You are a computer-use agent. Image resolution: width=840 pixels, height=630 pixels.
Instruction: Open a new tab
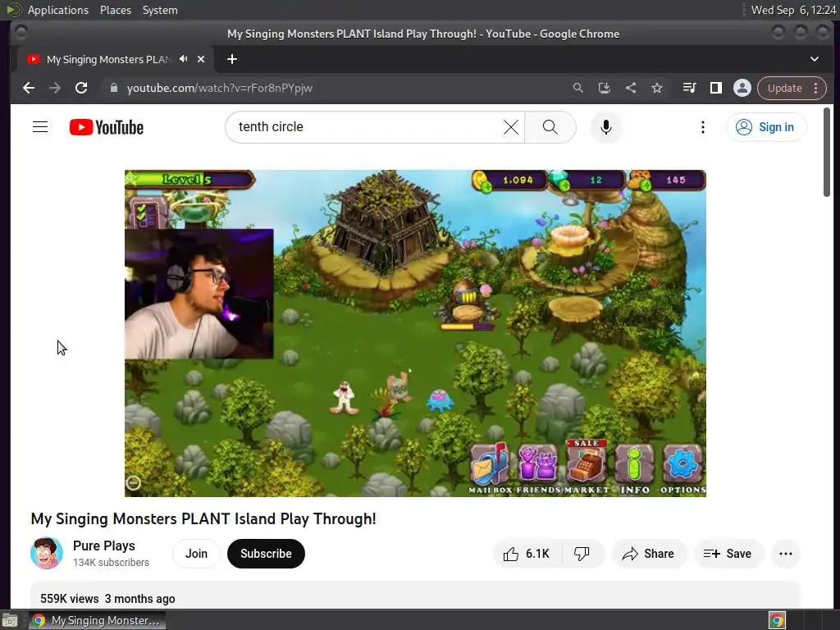click(x=232, y=59)
